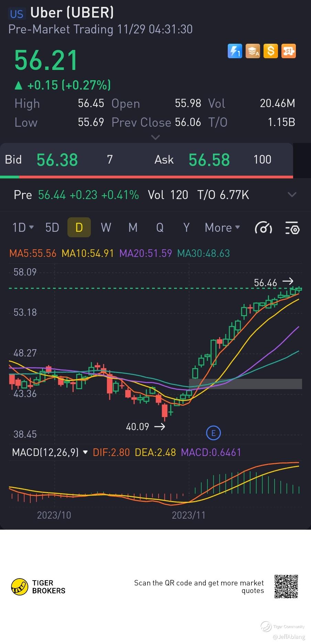Expand the Pre-market row chevron
This screenshot has height=644, width=311.
coord(292,195)
